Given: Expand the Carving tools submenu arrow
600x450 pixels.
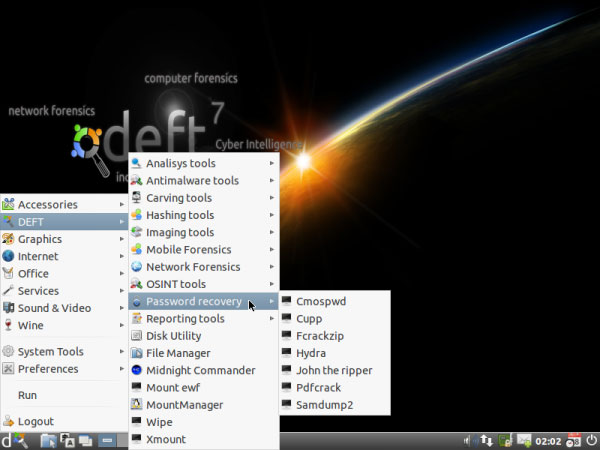Looking at the screenshot, I should pos(272,197).
